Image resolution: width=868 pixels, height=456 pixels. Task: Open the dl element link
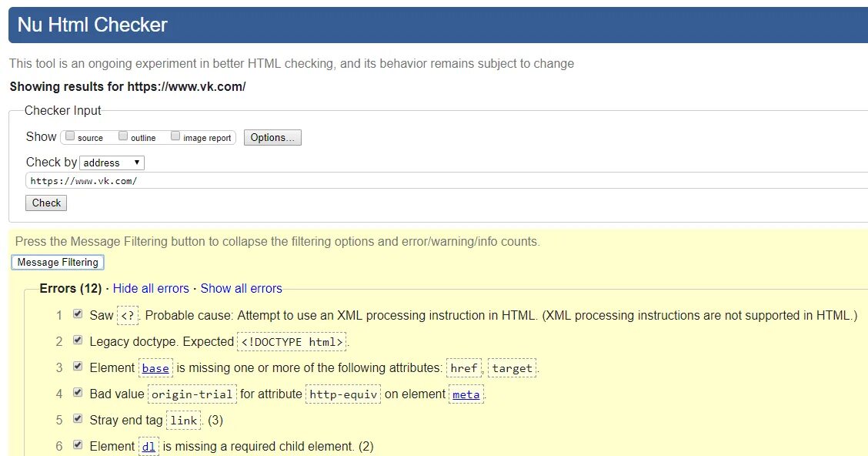149,447
